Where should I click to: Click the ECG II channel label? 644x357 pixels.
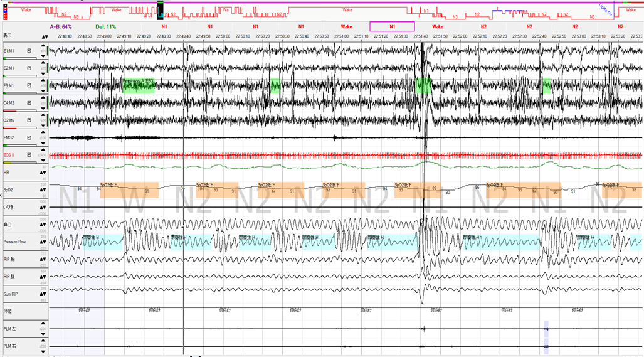[x=9, y=155]
